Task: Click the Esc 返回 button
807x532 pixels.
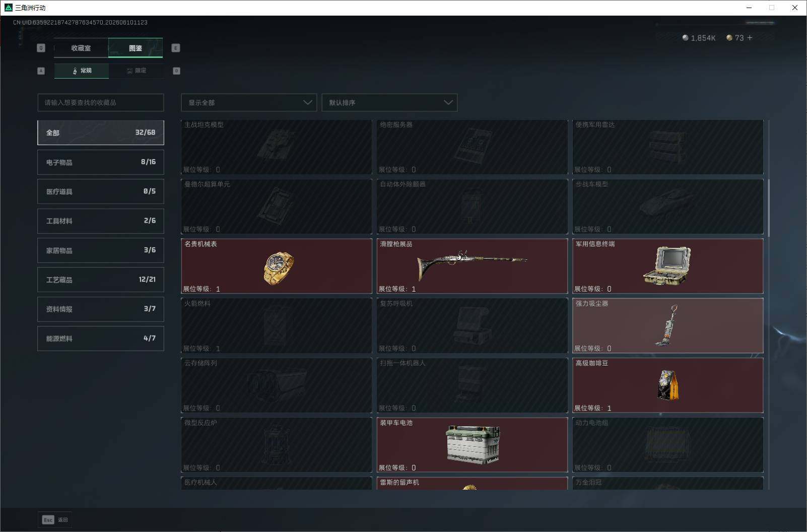Action: [55, 520]
